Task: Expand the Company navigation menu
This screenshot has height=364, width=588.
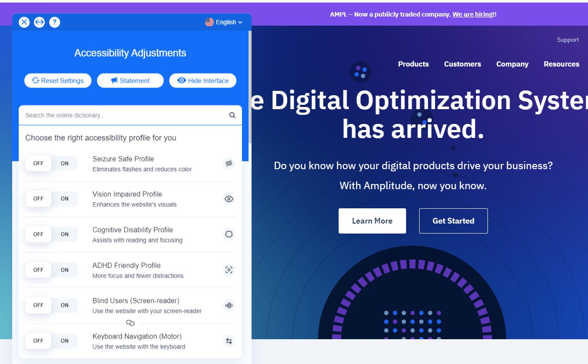Action: 512,64
